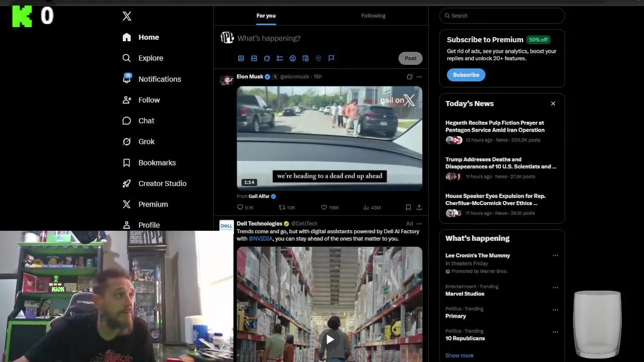Image resolution: width=644 pixels, height=362 pixels.
Task: Click Grok icon on Elon Musk's post
Action: pyautogui.click(x=410, y=77)
